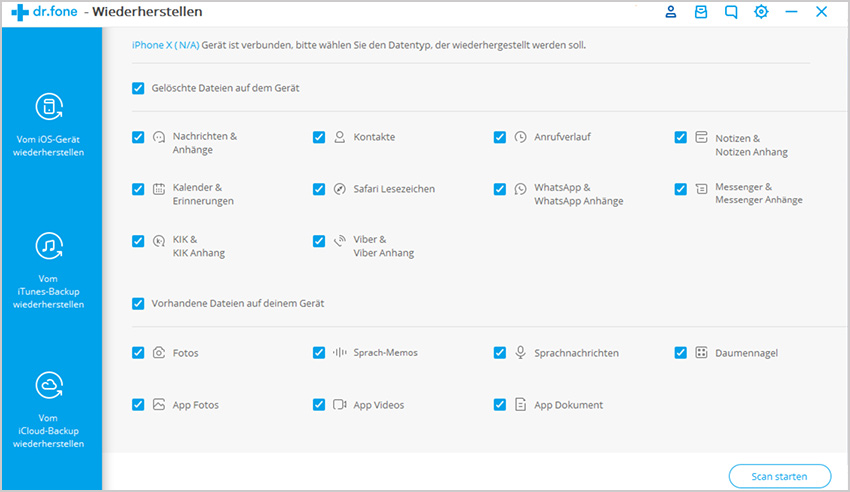Switch to Vom iCloud-Backup wiederherstellen tab
850x492 pixels.
tap(48, 431)
